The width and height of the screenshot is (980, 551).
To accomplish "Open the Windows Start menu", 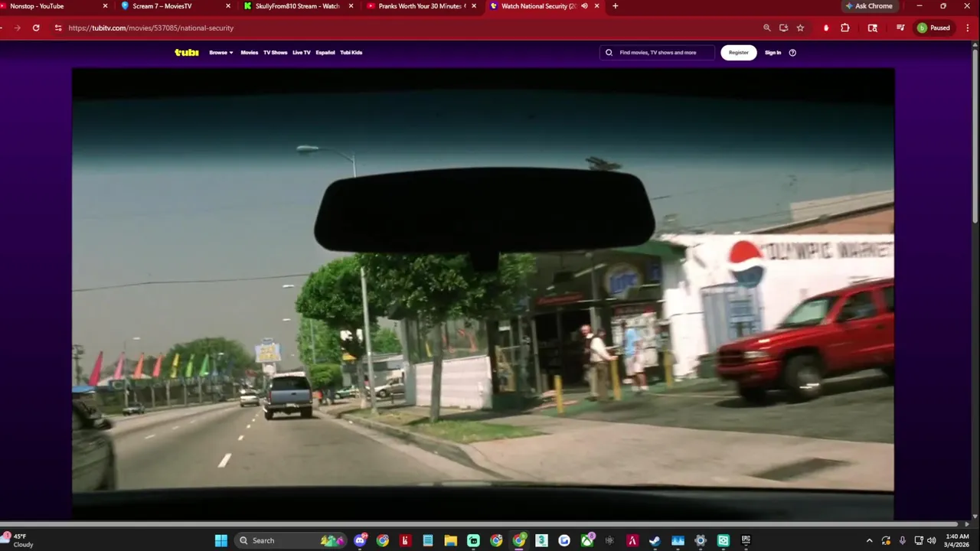I will pyautogui.click(x=221, y=540).
